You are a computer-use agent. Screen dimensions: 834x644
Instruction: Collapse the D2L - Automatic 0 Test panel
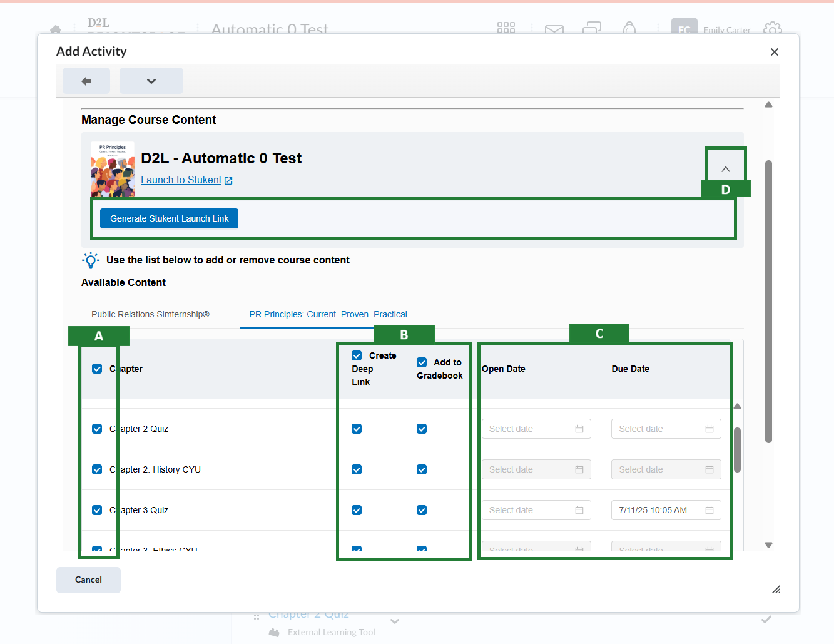726,169
